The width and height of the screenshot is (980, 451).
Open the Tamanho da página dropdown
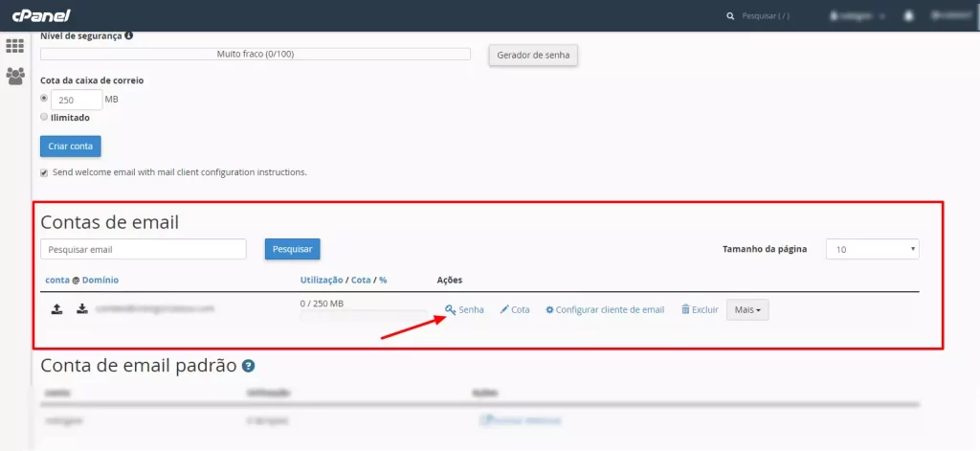pyautogui.click(x=872, y=249)
